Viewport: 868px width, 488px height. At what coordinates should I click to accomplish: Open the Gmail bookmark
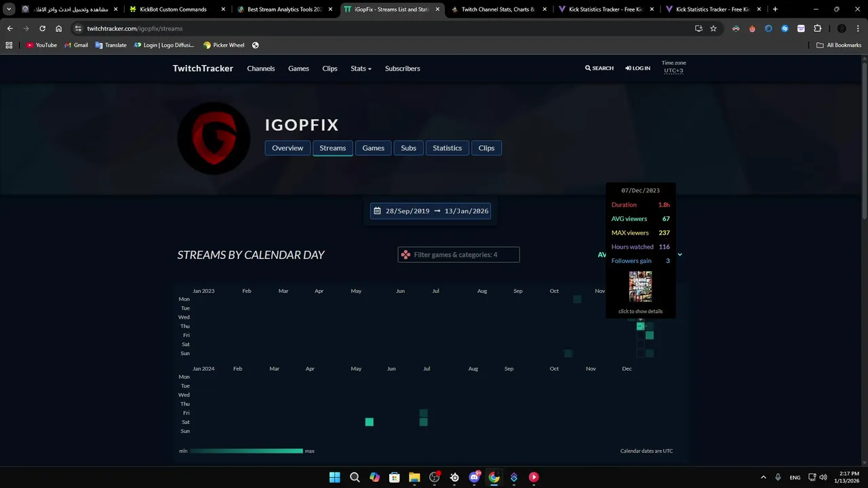tap(76, 45)
